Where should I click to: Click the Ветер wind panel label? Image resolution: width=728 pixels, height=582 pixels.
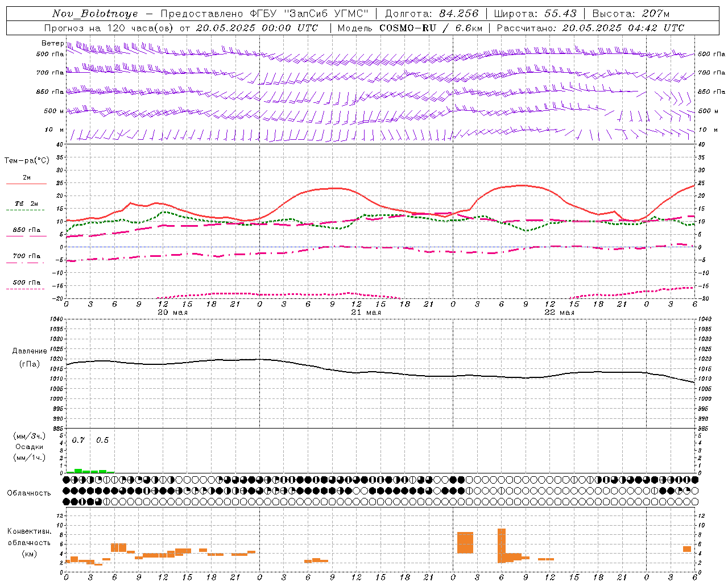52,43
